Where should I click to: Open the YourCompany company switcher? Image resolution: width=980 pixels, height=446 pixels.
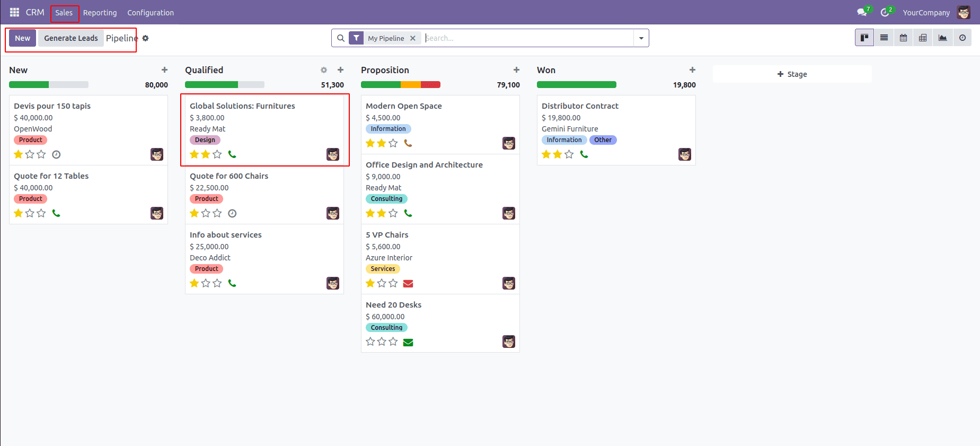click(926, 12)
